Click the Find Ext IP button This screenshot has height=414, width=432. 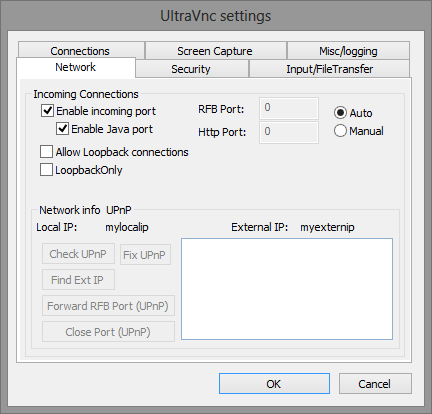point(78,280)
